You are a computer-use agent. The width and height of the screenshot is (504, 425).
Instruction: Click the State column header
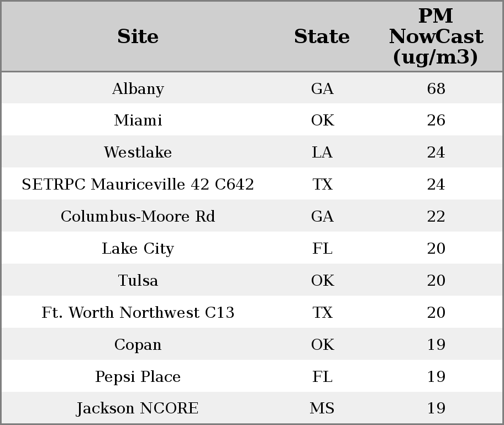pos(322,36)
